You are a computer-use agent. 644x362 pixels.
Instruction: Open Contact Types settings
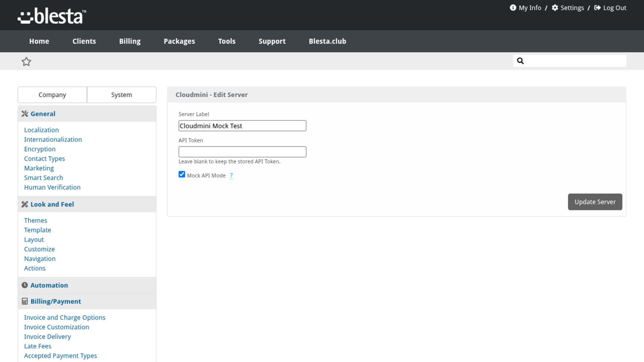45,159
